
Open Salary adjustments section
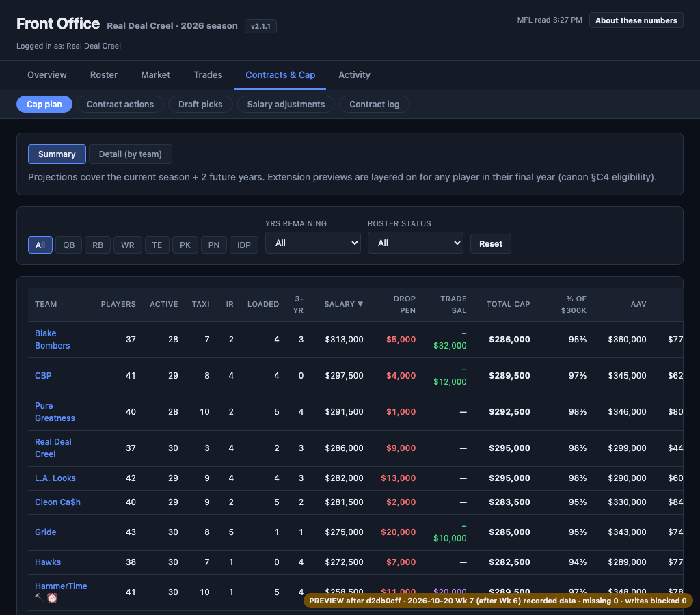286,105
